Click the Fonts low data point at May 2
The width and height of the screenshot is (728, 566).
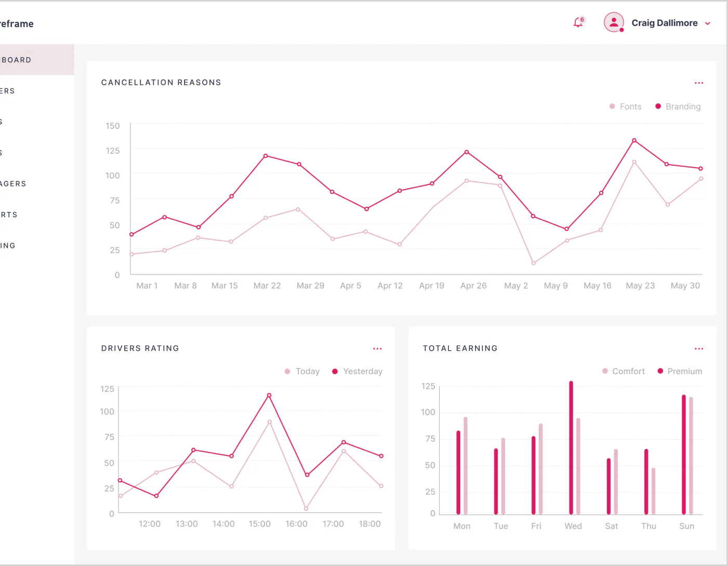coord(533,263)
